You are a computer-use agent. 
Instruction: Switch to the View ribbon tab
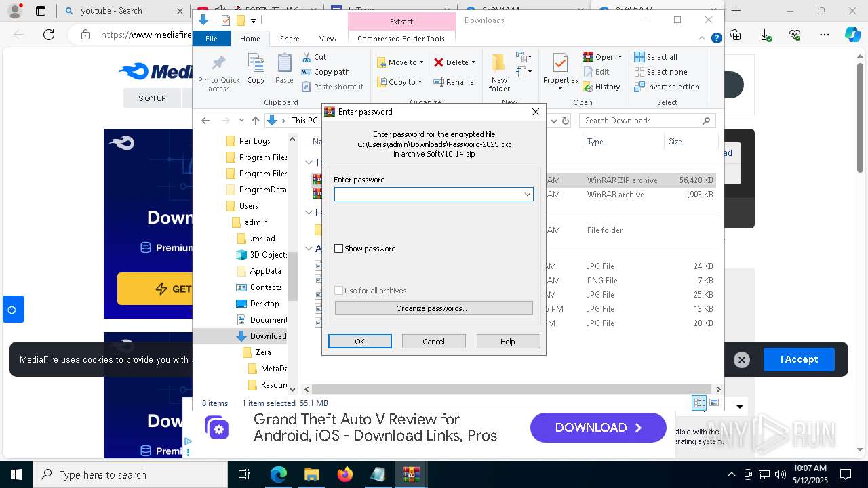pyautogui.click(x=328, y=39)
